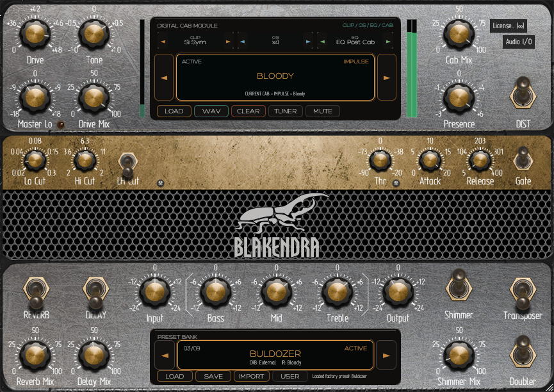554x392 pixels.
Task: Open the TUNER
Action: coord(286,111)
